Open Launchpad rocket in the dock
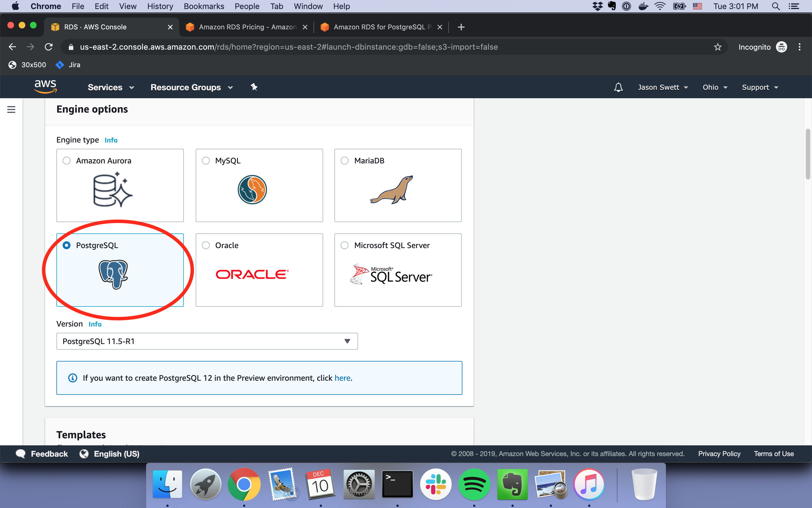 (x=205, y=484)
